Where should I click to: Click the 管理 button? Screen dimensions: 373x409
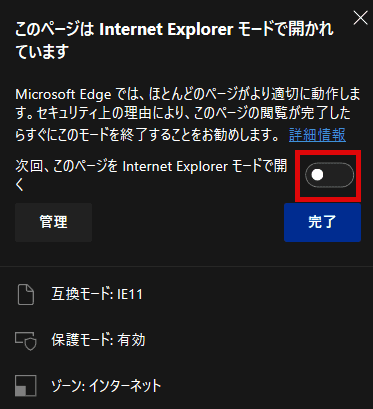click(x=54, y=222)
